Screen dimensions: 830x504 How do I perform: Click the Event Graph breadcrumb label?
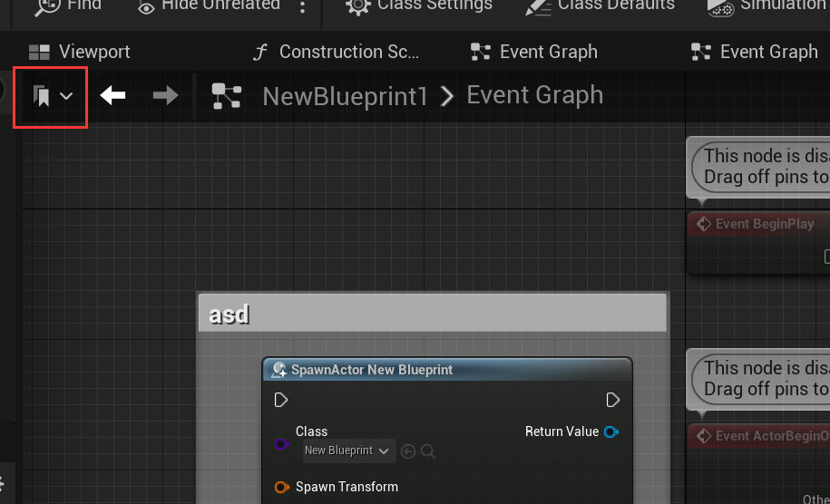[x=534, y=96]
